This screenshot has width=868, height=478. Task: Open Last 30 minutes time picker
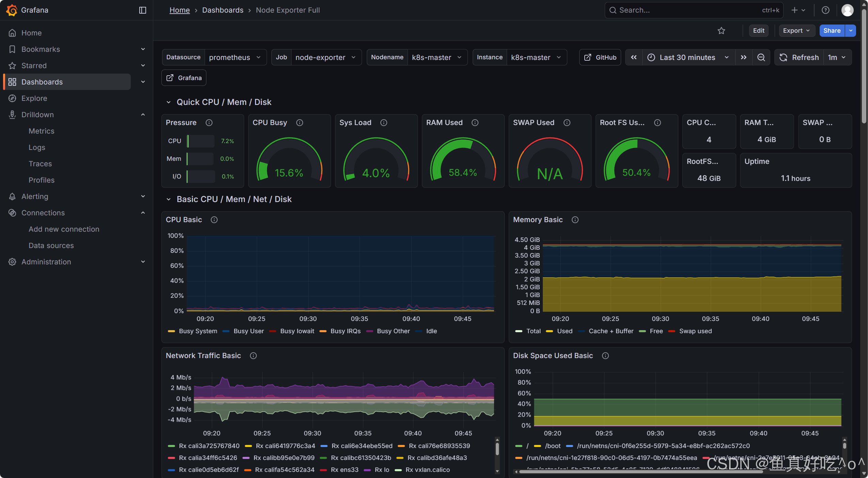[x=688, y=57]
